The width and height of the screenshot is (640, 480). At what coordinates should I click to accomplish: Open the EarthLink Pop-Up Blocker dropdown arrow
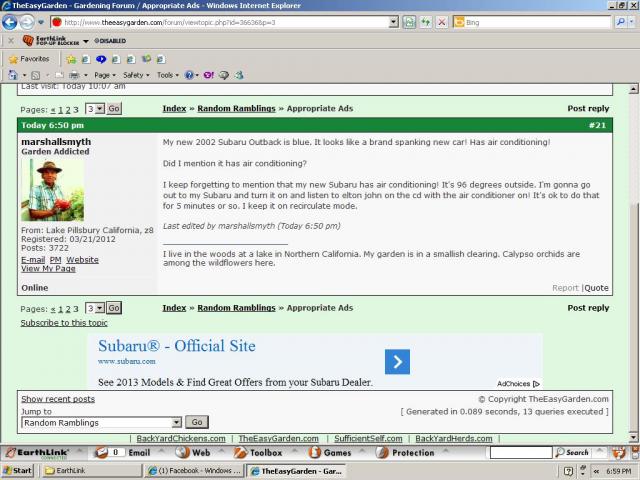coord(86,41)
